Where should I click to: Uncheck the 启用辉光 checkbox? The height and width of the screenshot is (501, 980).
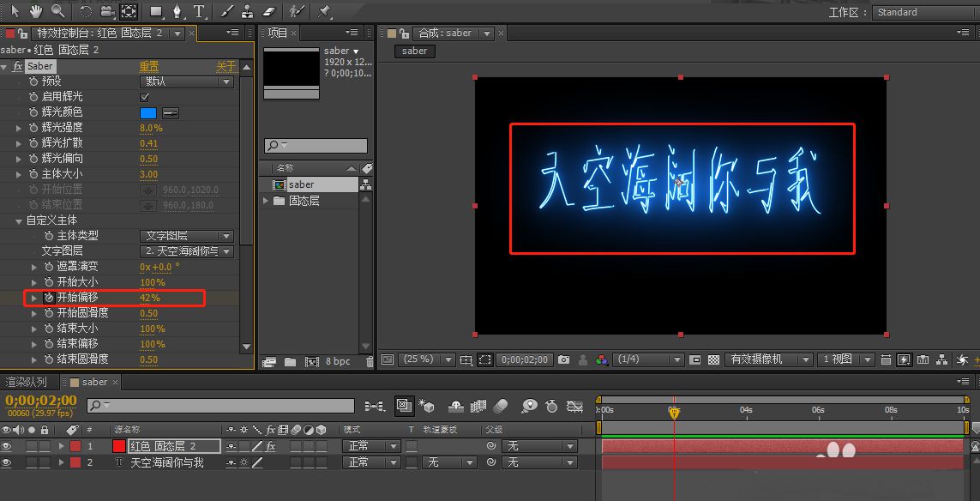pyautogui.click(x=144, y=97)
